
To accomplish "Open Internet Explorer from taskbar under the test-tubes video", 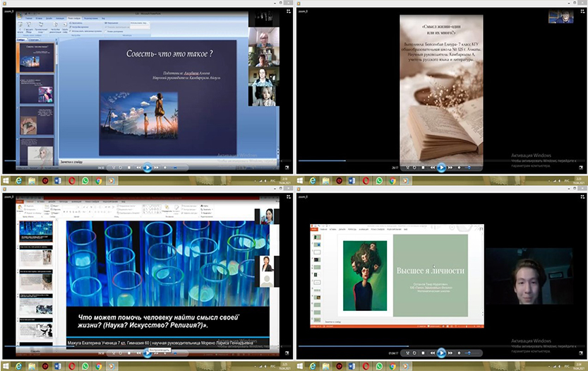I will pos(18,366).
